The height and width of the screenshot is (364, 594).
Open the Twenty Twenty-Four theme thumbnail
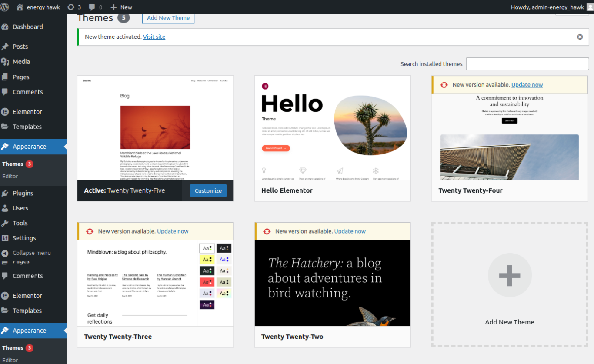[x=510, y=137]
